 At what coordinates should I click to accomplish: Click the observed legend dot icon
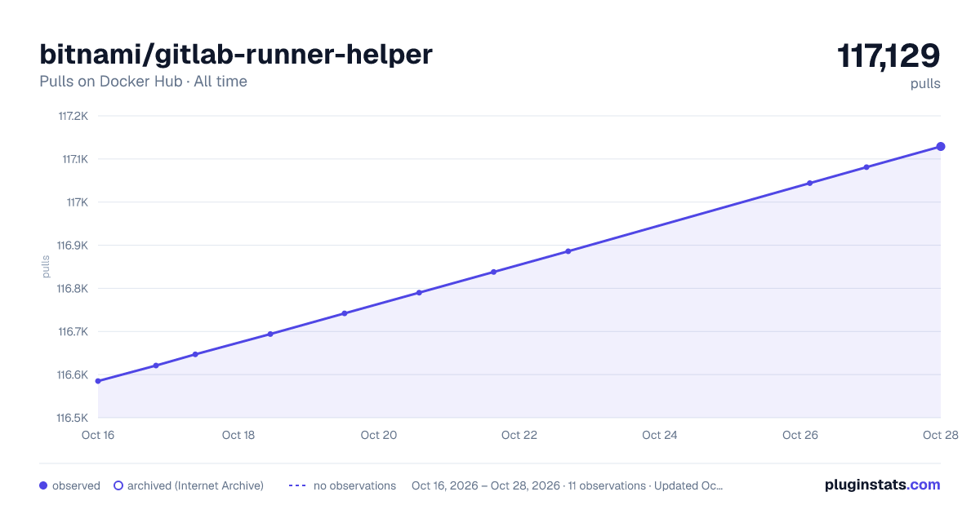pyautogui.click(x=43, y=485)
